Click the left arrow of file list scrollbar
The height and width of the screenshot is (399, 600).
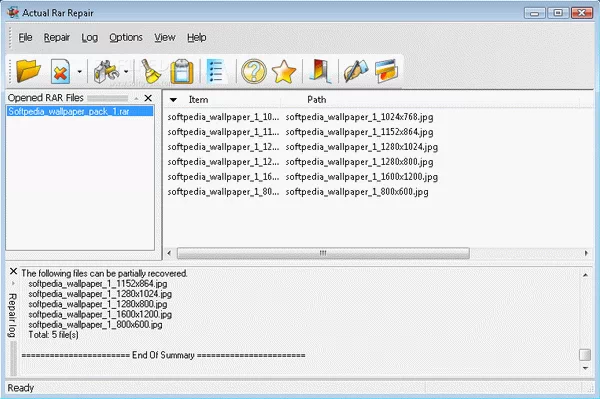point(169,253)
